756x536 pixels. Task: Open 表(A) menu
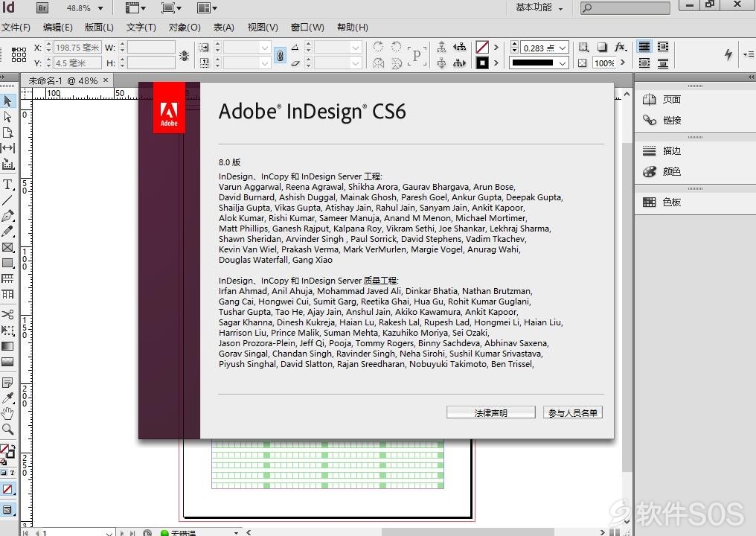[224, 28]
